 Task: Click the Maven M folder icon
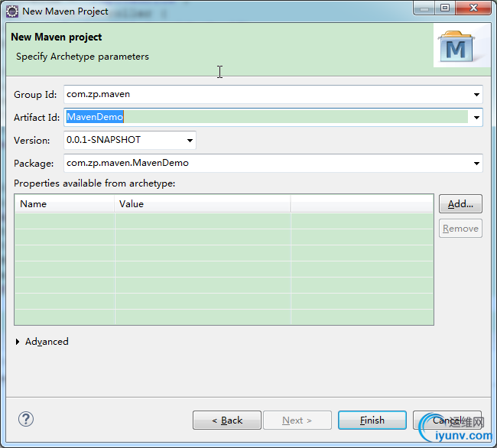pyautogui.click(x=456, y=47)
